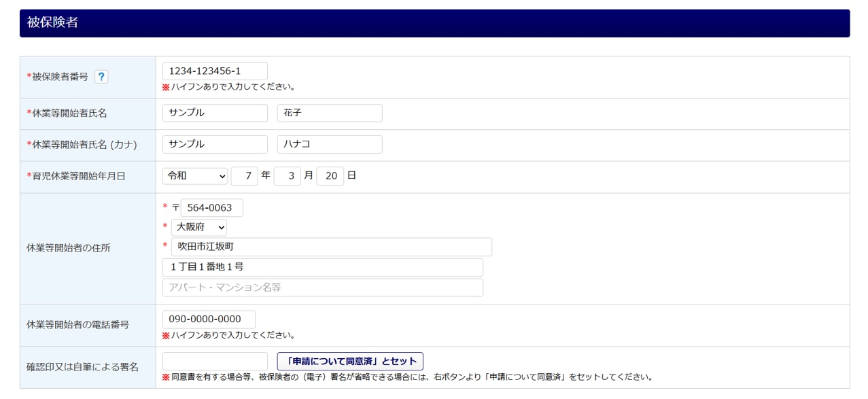Click the year field showing 7

pyautogui.click(x=245, y=176)
